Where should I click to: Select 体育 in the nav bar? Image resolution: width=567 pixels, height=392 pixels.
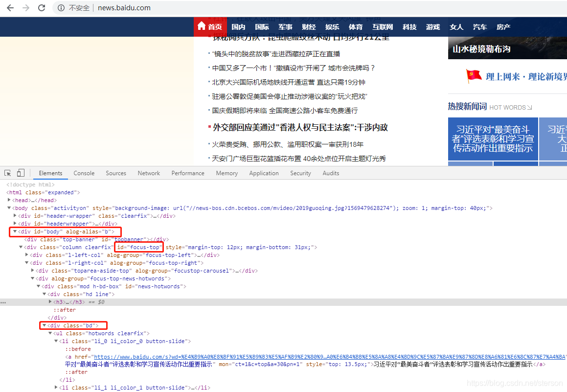pos(356,27)
